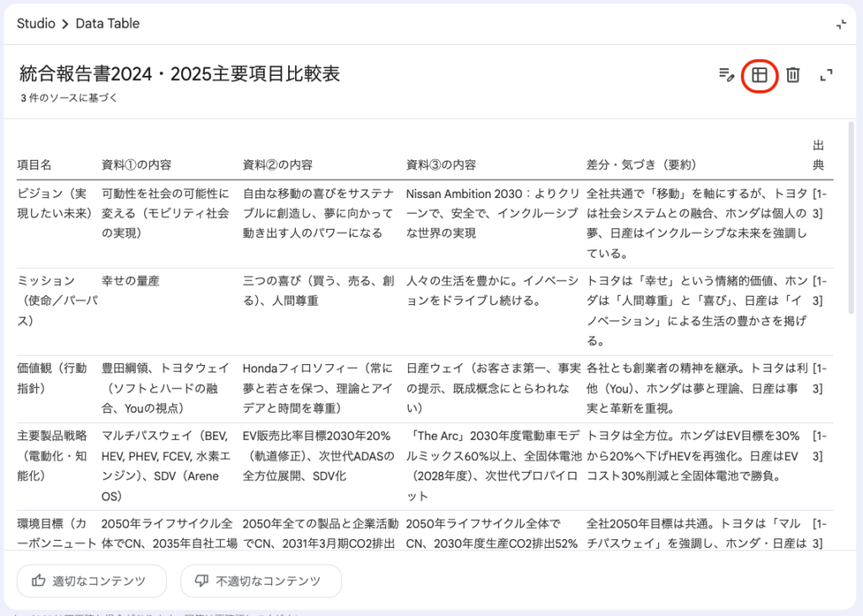Select Data Table in the breadcrumb
863x616 pixels.
coord(108,24)
